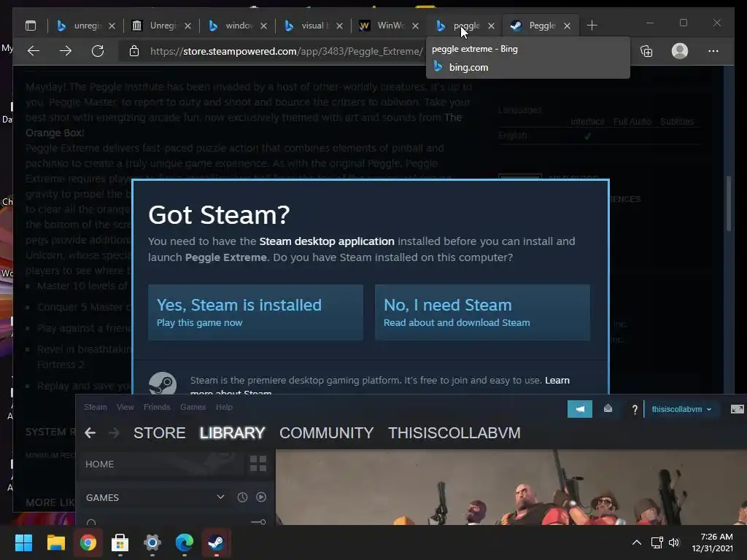Filter ready-to-play games icon
The image size is (747, 560).
click(261, 497)
